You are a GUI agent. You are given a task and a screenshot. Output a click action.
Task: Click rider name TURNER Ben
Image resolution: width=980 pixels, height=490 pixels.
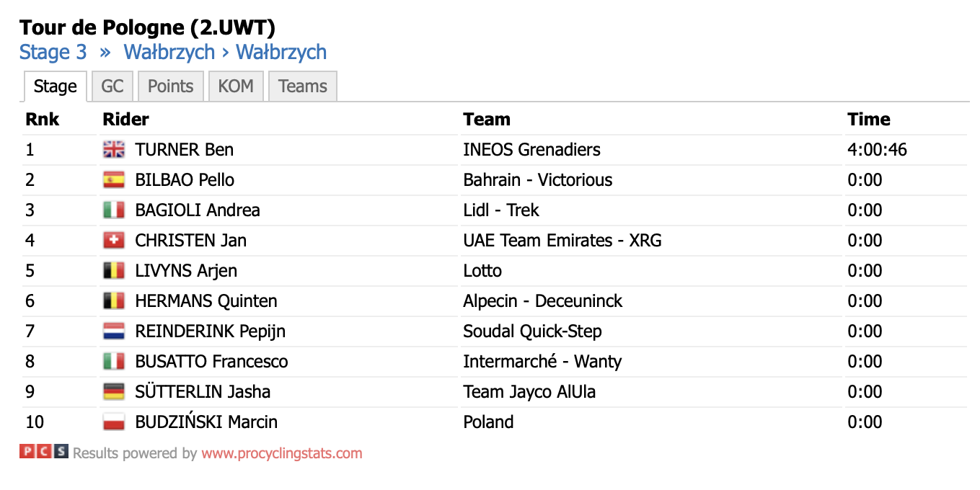point(185,150)
